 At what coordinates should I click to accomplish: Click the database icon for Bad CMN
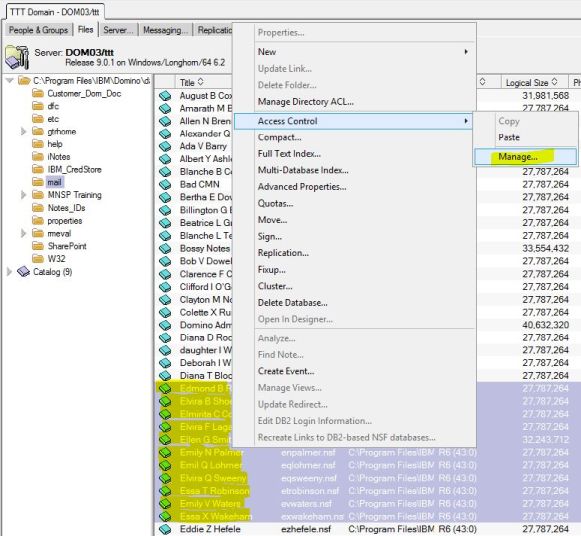(x=165, y=184)
